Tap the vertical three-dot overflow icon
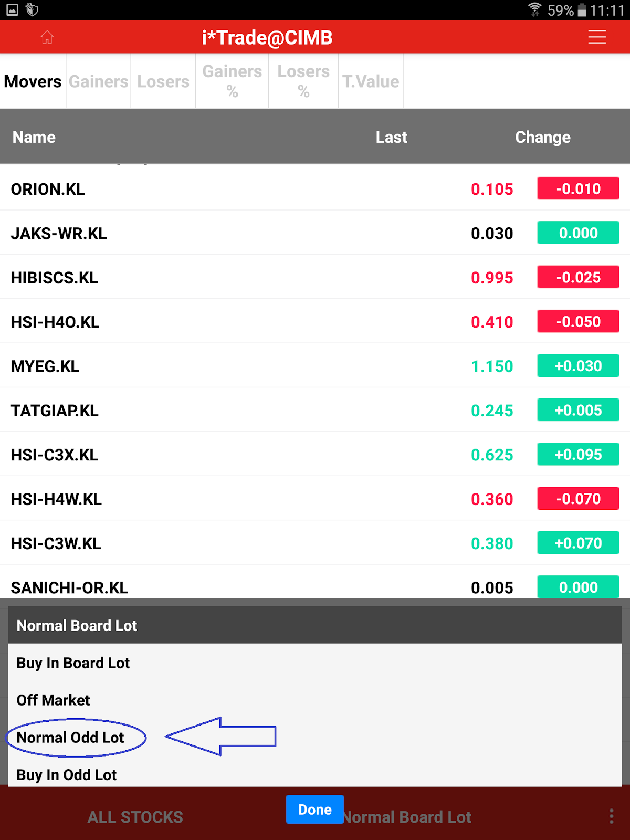Screen dimensions: 630x840 [x=611, y=816]
